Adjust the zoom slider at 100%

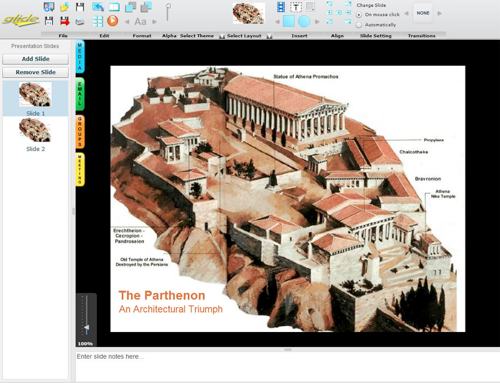86,328
